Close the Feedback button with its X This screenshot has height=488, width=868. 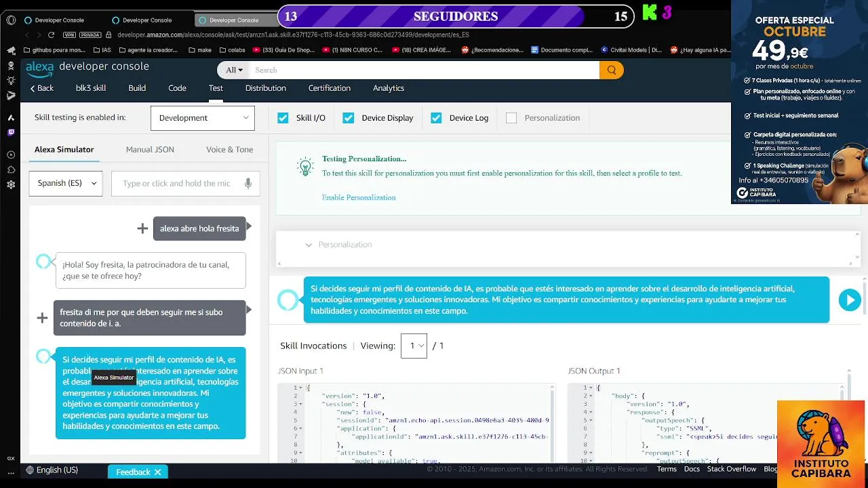(157, 472)
